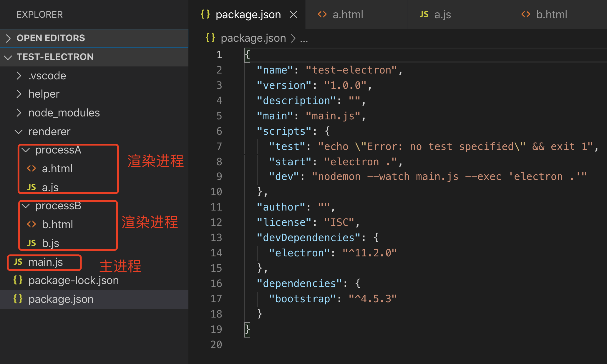Click the JS icon next to main.js
The image size is (607, 364).
[x=18, y=262]
